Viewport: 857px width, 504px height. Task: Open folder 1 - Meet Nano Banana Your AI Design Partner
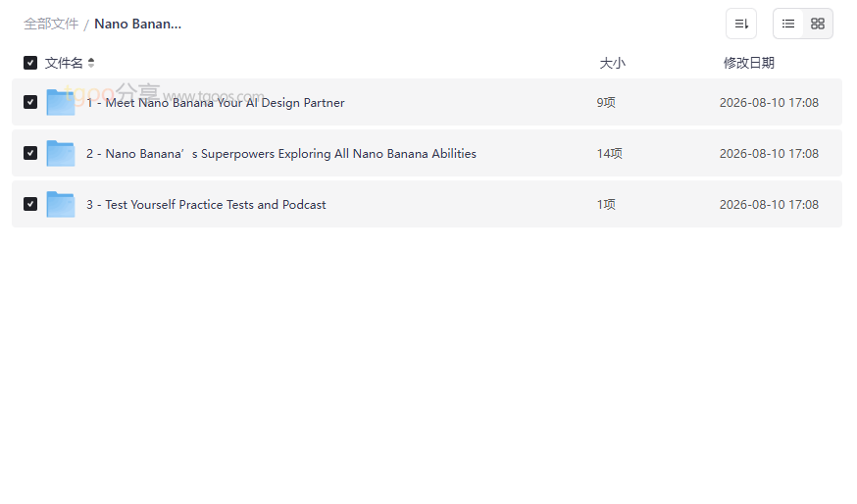point(216,103)
